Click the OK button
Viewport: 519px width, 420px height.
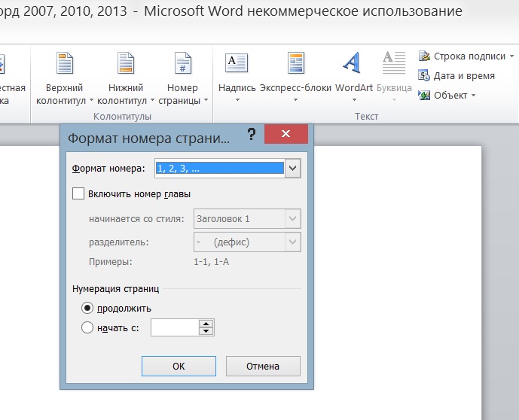[179, 366]
